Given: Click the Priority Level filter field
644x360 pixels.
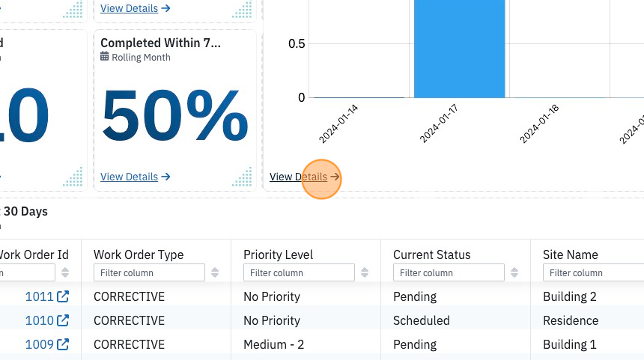Looking at the screenshot, I should coord(299,272).
